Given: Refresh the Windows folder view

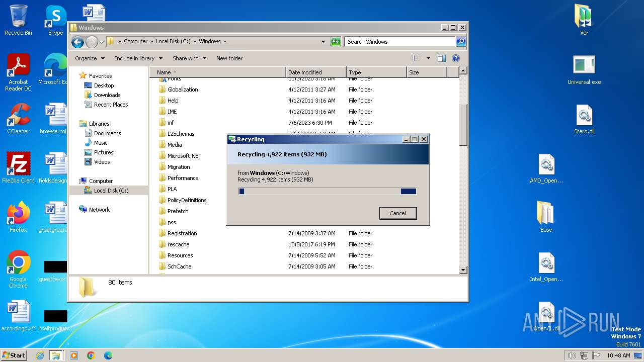Looking at the screenshot, I should (x=336, y=42).
